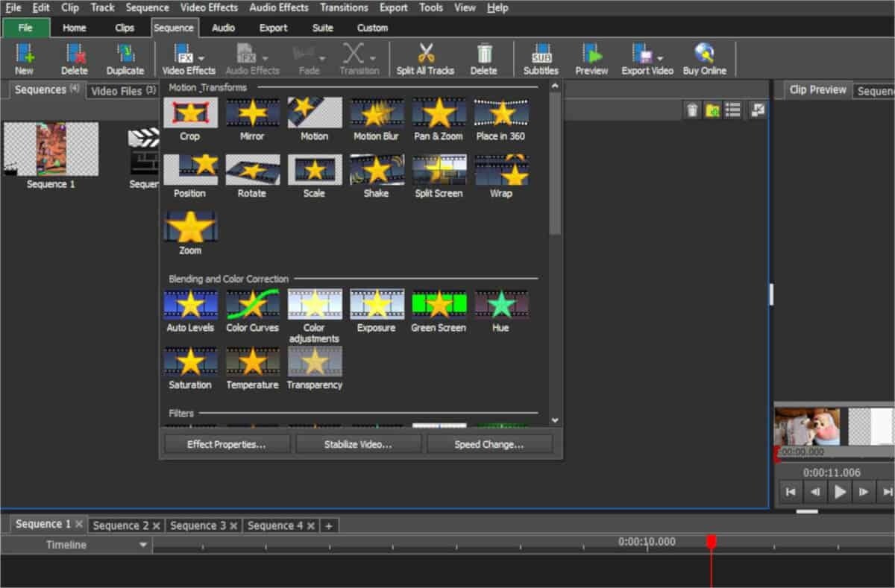Switch to the Sequence 3 tab
Viewport: 895px width, 588px height.
pos(198,525)
